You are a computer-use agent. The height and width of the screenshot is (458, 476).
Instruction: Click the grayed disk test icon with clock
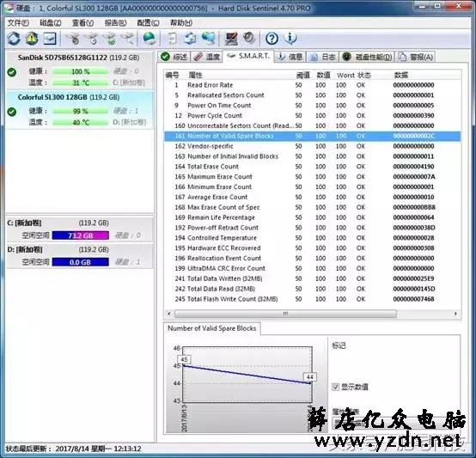[91, 39]
